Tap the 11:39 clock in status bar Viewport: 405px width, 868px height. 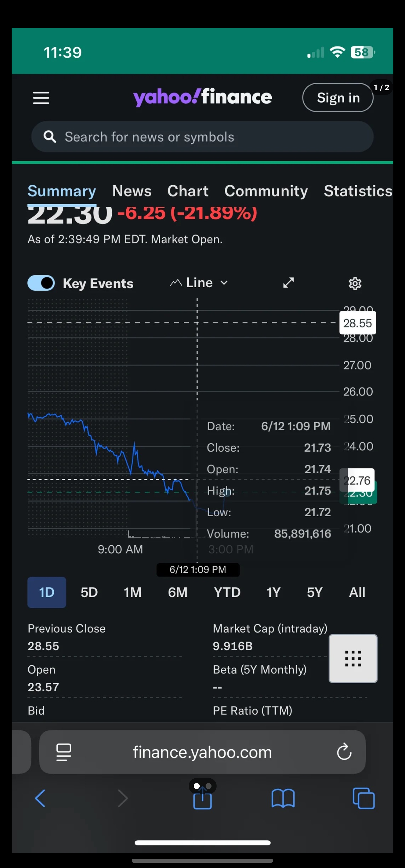[63, 53]
